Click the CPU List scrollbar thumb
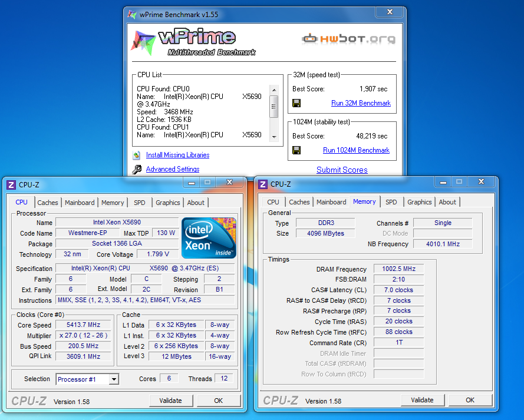This screenshot has width=524, height=420. point(273,107)
